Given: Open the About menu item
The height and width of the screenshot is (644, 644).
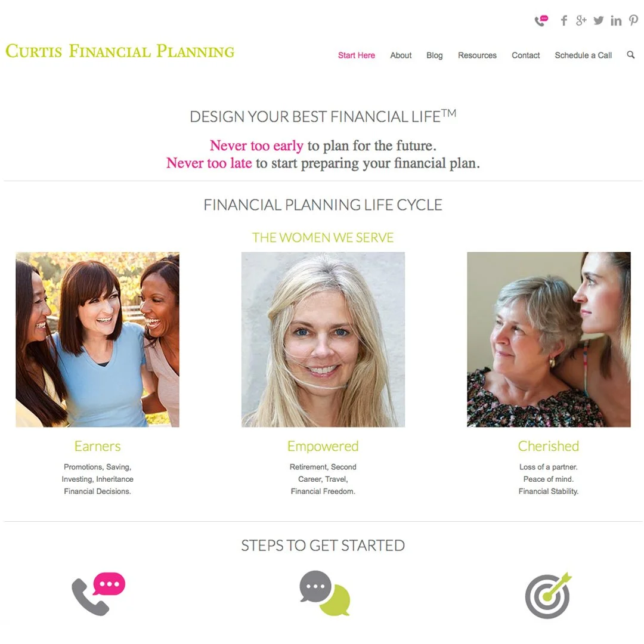Looking at the screenshot, I should point(401,55).
